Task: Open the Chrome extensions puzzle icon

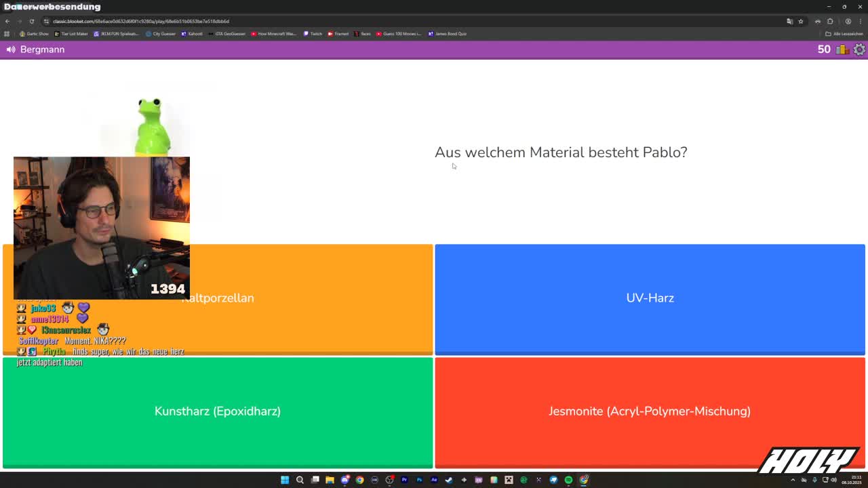Action: click(x=829, y=21)
